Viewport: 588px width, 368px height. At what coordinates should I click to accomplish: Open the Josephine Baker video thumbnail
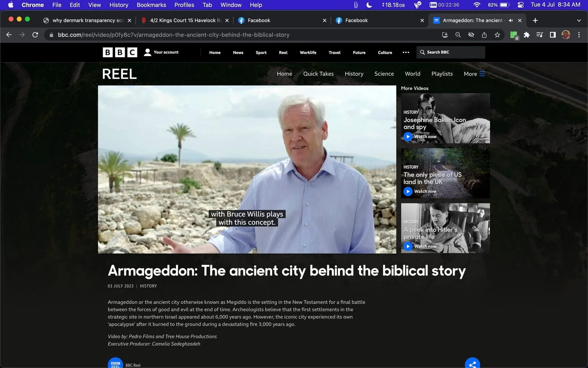pos(446,118)
